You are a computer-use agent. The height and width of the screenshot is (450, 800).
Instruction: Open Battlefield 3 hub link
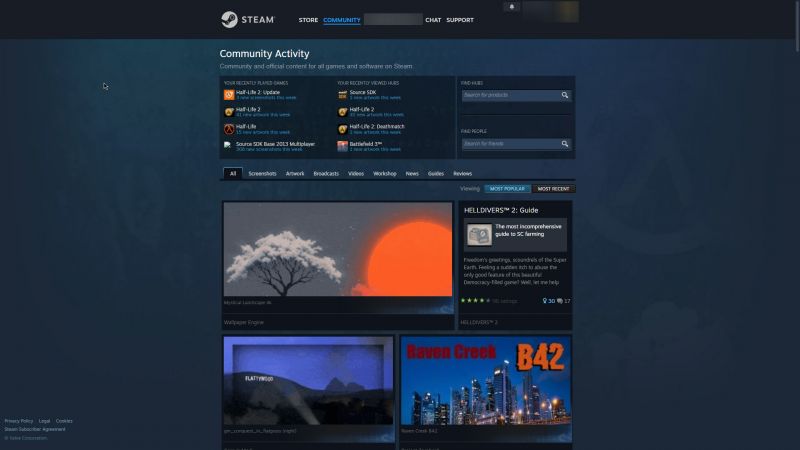click(x=365, y=144)
